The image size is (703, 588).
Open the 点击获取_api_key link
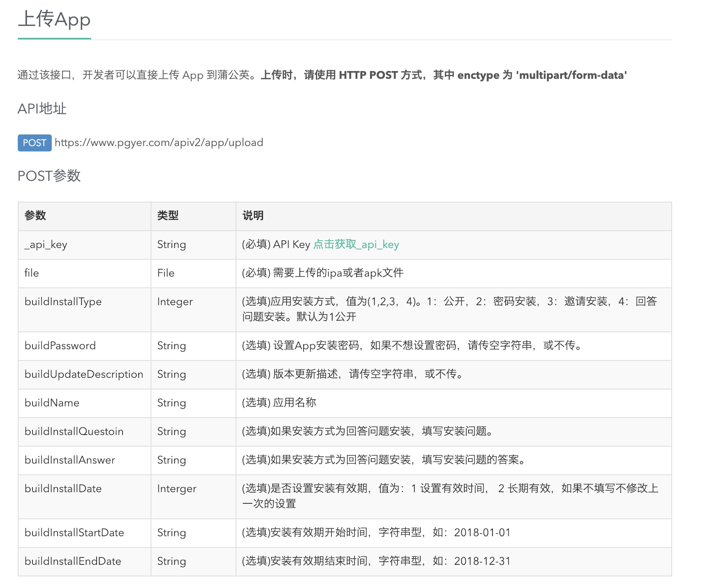pos(356,245)
